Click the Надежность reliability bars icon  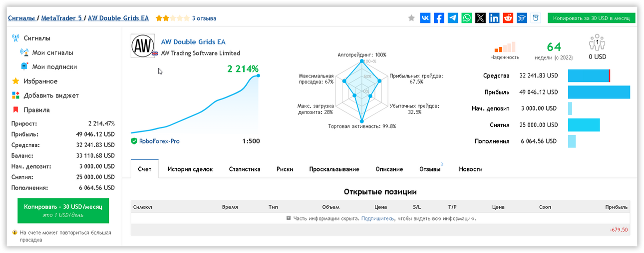504,47
